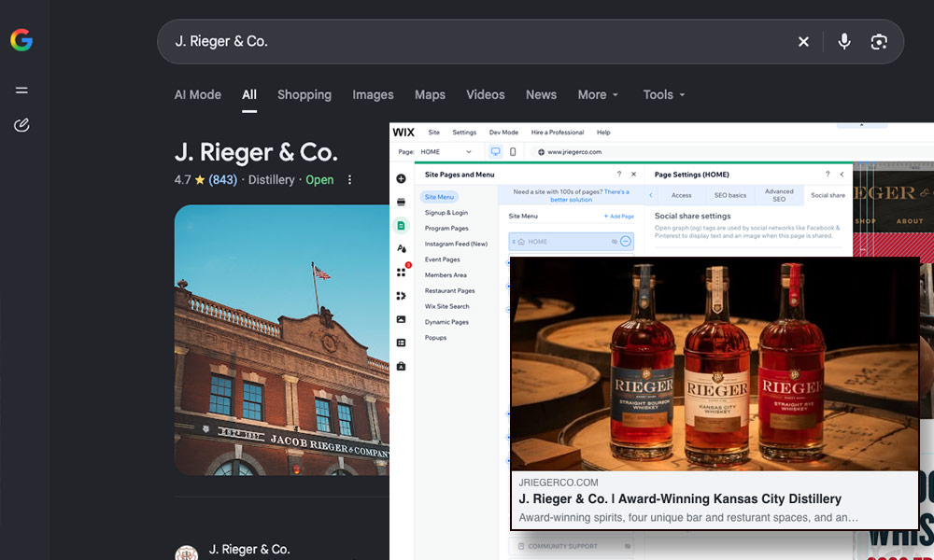Switch to Google AI Mode tab
Viewport: 934px width, 560px height.
tap(198, 94)
